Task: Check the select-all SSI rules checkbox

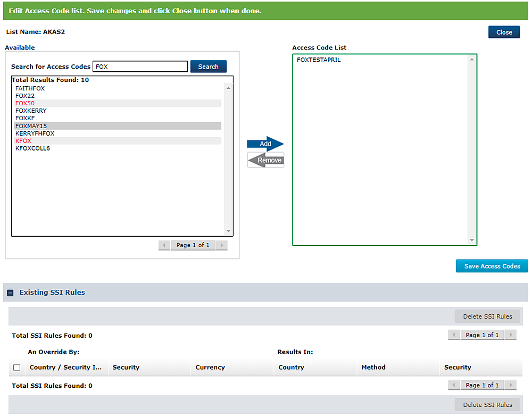Action: pyautogui.click(x=16, y=368)
